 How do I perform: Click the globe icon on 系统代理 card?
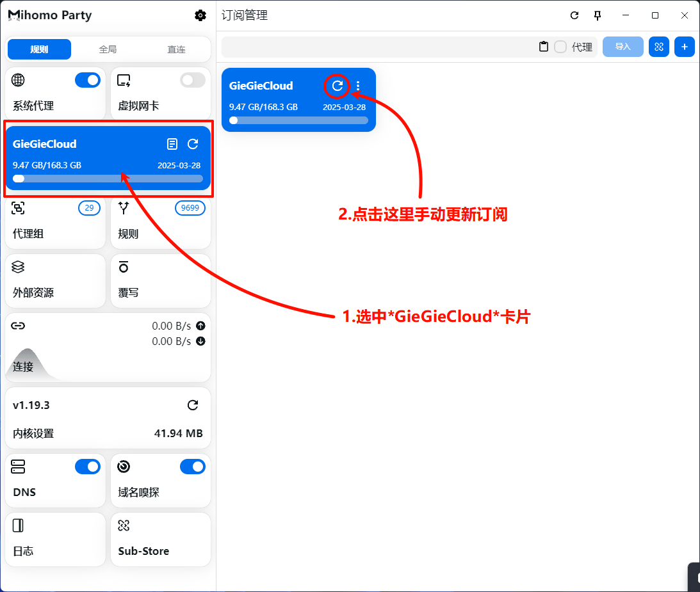tap(18, 80)
